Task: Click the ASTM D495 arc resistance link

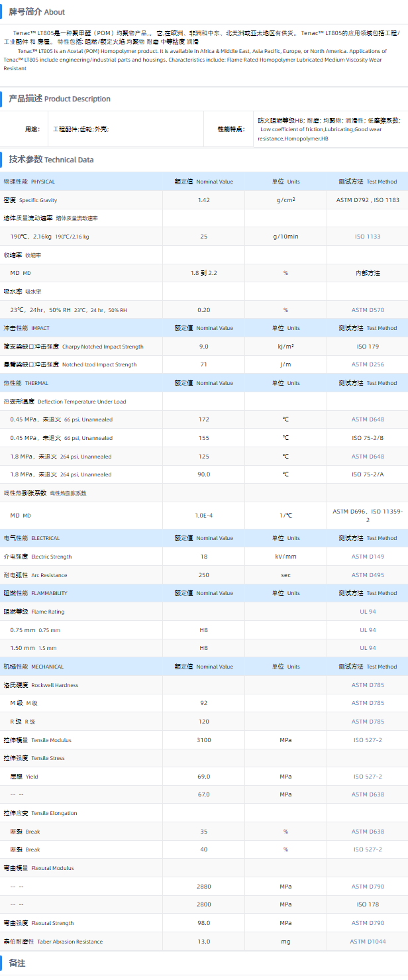Action: coord(368,575)
